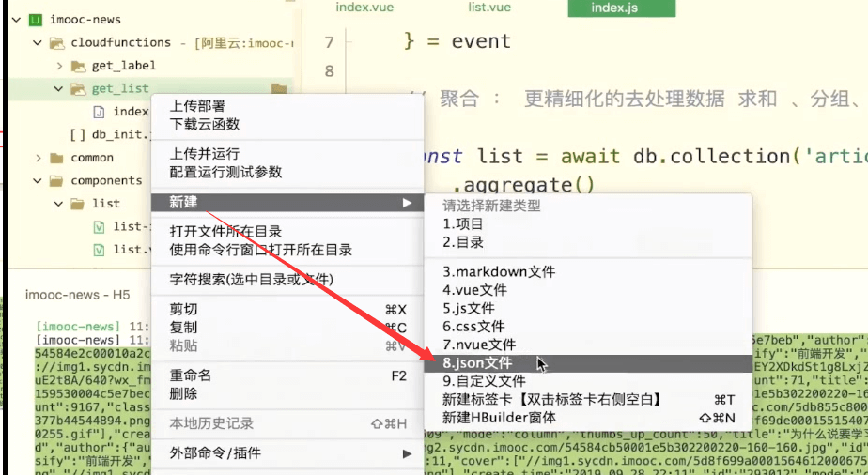Screen dimensions: 868x475
Task: Click the get_label folder icon
Action: coord(78,66)
